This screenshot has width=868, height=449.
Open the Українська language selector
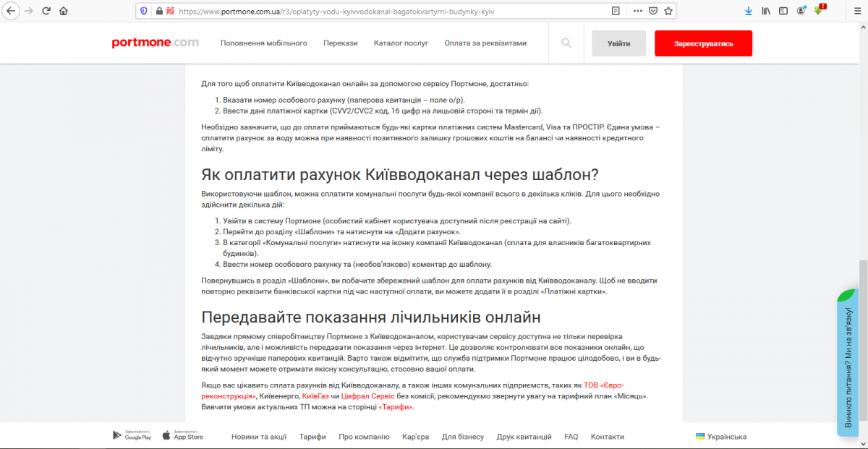[721, 437]
